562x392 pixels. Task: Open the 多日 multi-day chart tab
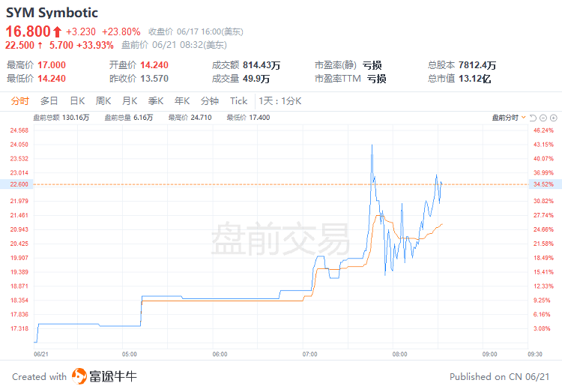pos(49,101)
